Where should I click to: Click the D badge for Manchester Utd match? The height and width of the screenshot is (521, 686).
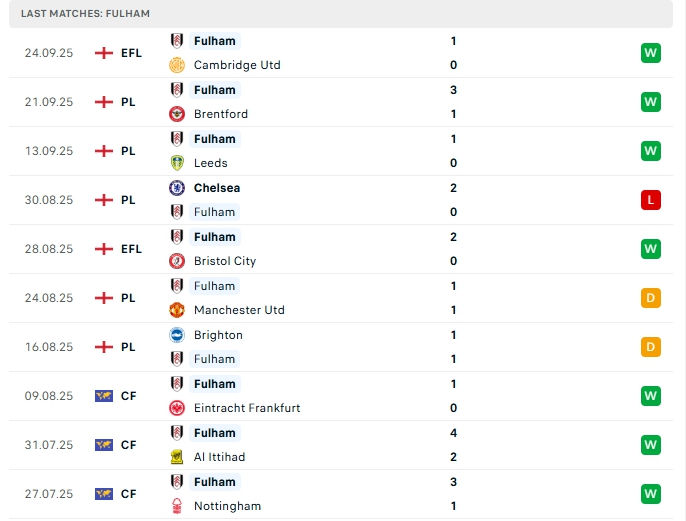(x=651, y=298)
